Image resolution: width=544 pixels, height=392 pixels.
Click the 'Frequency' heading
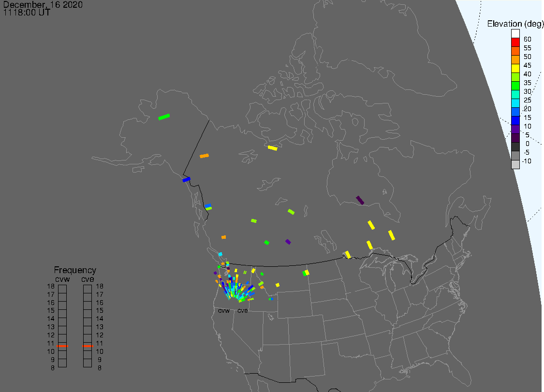(x=75, y=270)
